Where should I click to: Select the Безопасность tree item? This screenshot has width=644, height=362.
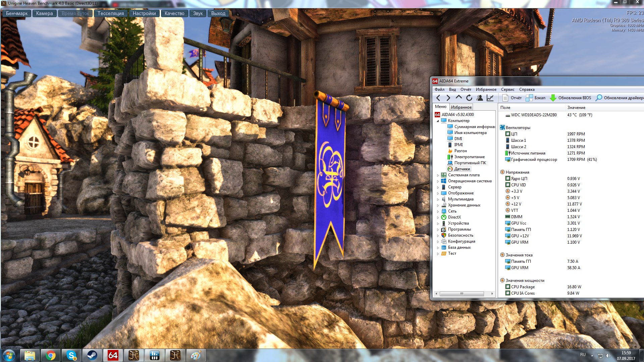coord(457,235)
